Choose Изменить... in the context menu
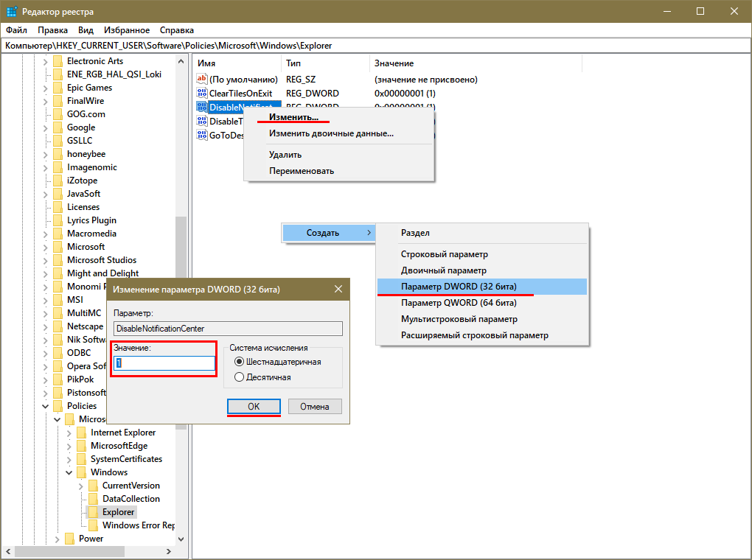 tap(293, 116)
